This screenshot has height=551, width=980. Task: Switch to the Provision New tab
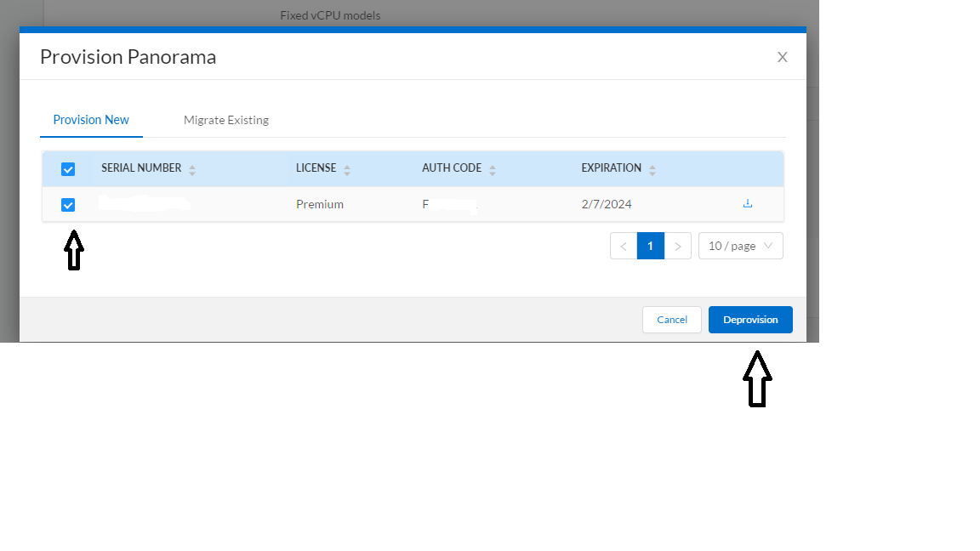coord(91,120)
